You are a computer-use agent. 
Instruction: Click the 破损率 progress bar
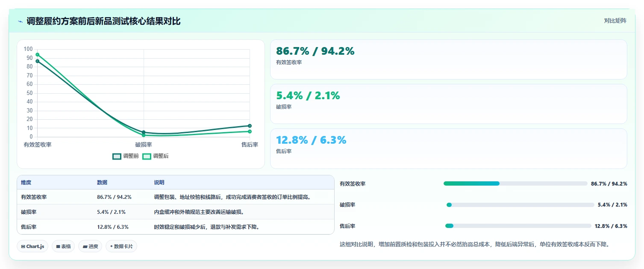520,205
